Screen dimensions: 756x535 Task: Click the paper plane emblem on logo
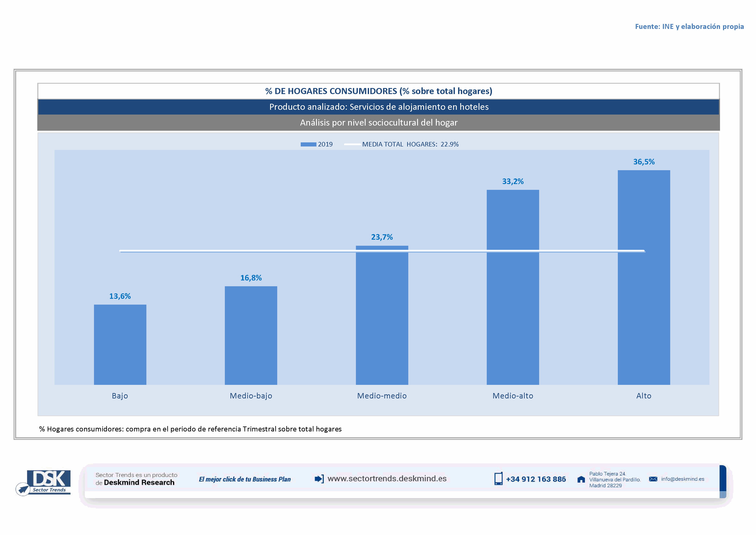pos(23,489)
